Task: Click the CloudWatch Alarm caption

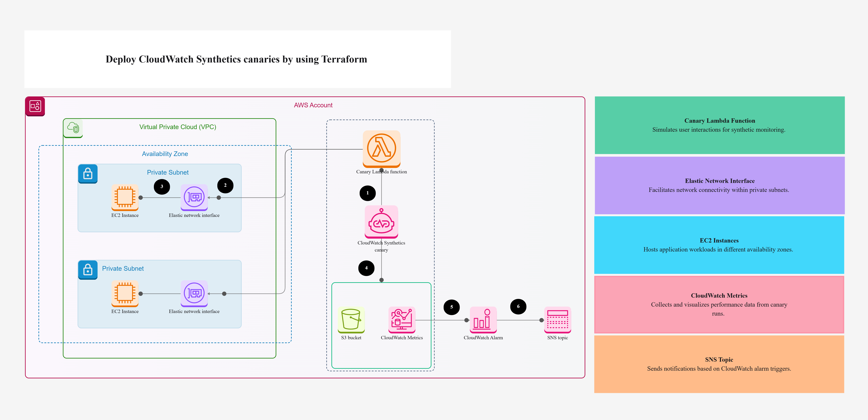Action: (483, 338)
